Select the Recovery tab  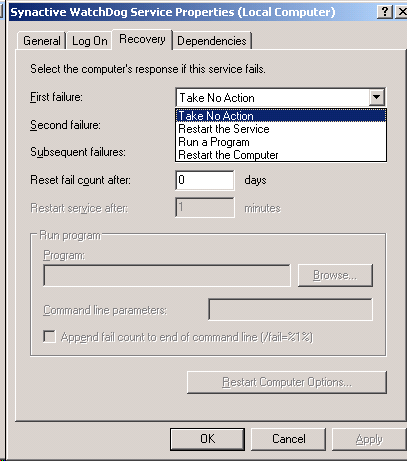(x=142, y=39)
